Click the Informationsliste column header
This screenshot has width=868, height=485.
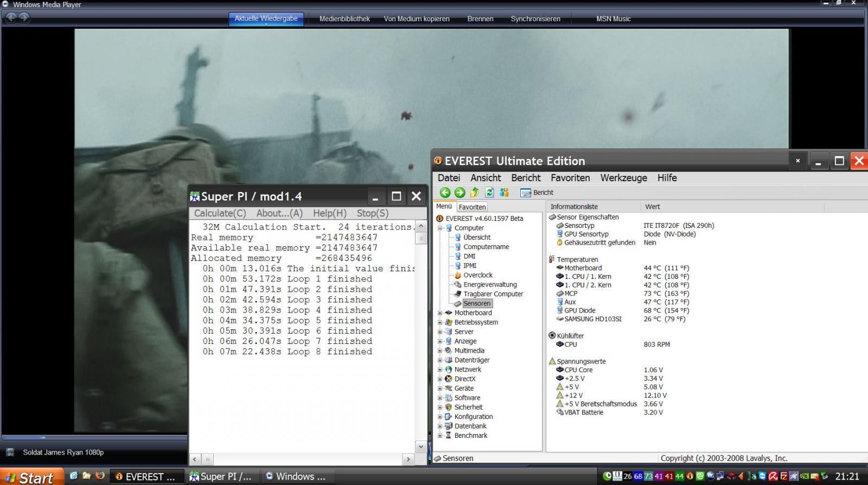pyautogui.click(x=593, y=207)
